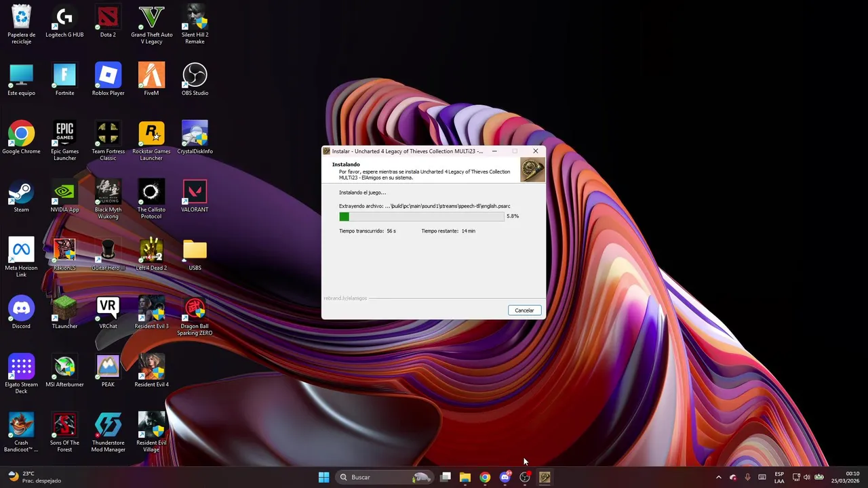Click the Tiempo restante 14 min text
This screenshot has height=488, width=868.
coord(448,231)
